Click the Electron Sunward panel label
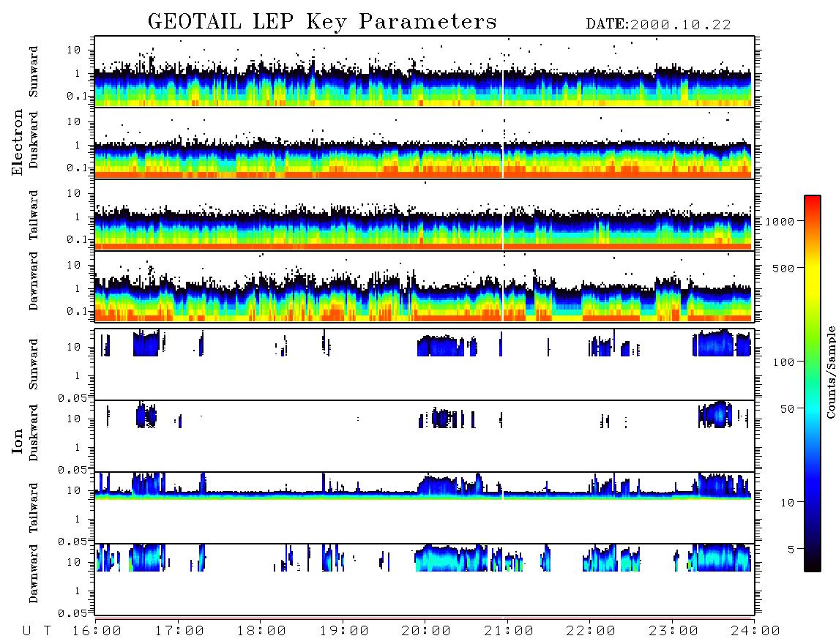Image resolution: width=836 pixels, height=644 pixels. [x=34, y=72]
